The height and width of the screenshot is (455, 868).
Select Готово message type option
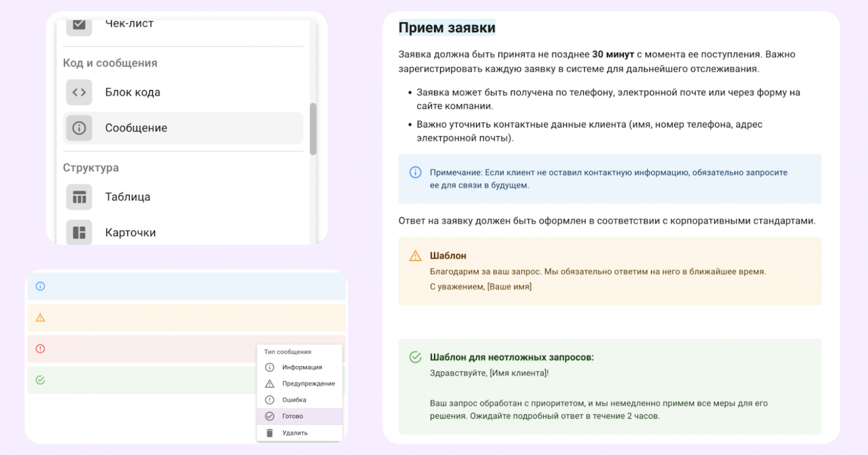tap(292, 416)
